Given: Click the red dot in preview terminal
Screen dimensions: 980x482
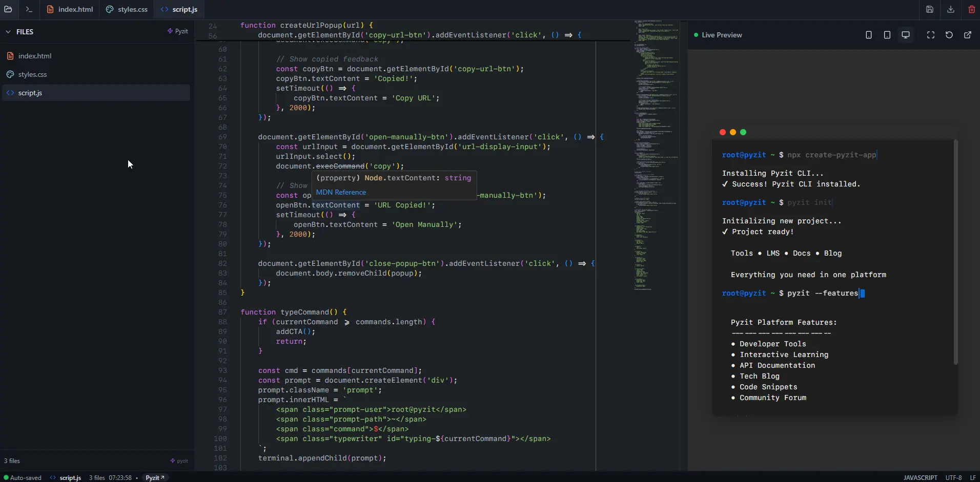Looking at the screenshot, I should 723,132.
